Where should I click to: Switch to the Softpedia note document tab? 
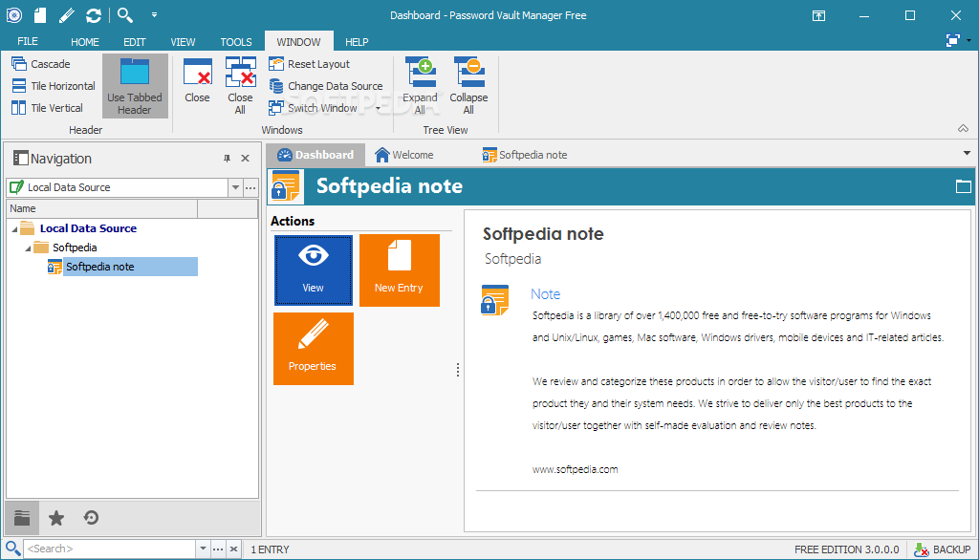tap(525, 155)
